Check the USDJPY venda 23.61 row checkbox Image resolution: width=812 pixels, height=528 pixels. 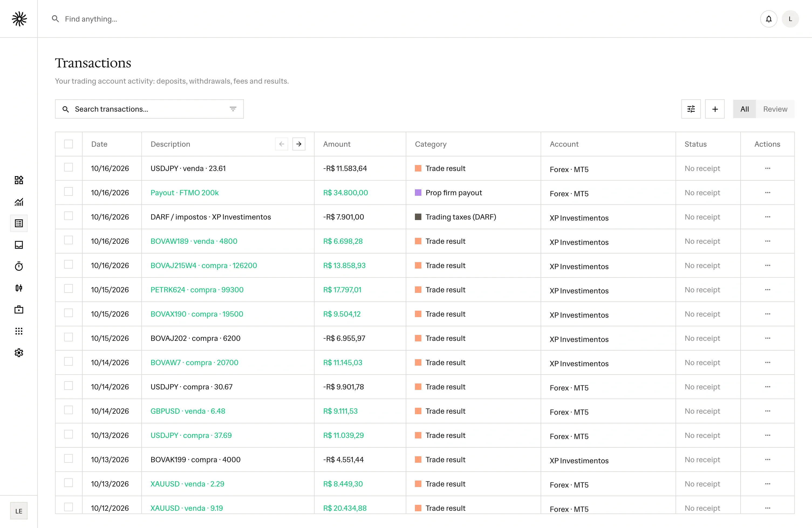69,167
